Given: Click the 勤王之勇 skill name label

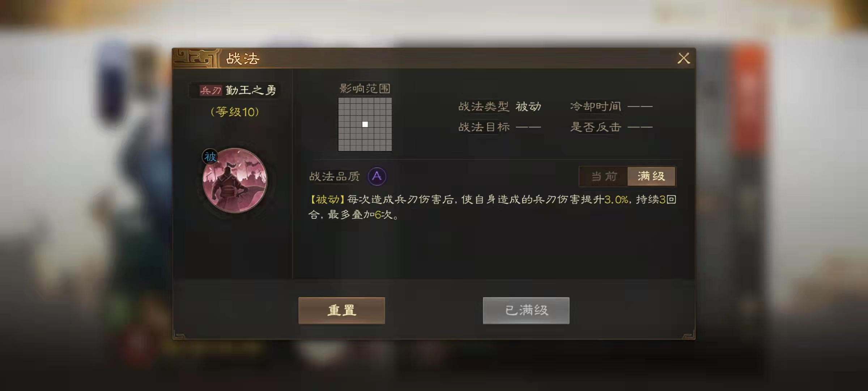Looking at the screenshot, I should click(x=251, y=90).
